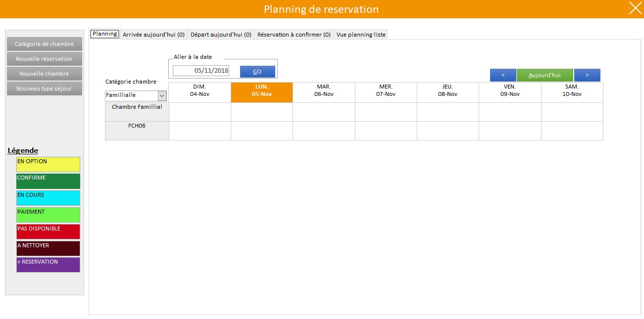Viewport: 644px width, 319px height.
Task: Close the Planning de reservation window
Action: click(x=634, y=8)
